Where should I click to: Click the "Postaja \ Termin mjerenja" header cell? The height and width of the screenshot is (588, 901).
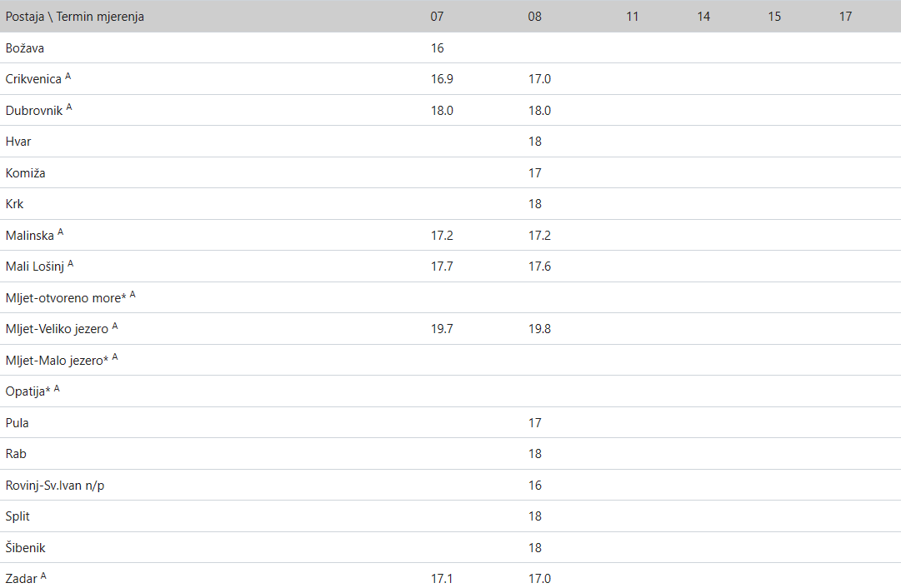click(x=75, y=17)
